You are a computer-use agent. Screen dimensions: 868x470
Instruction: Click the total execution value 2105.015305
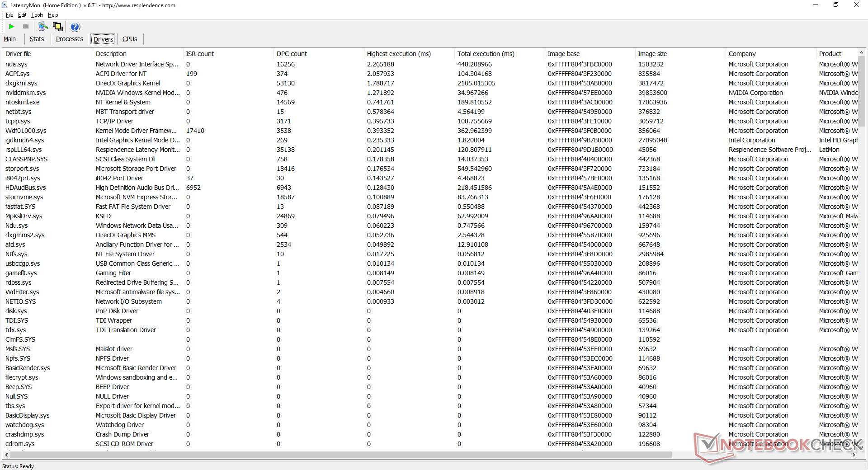pyautogui.click(x=476, y=83)
